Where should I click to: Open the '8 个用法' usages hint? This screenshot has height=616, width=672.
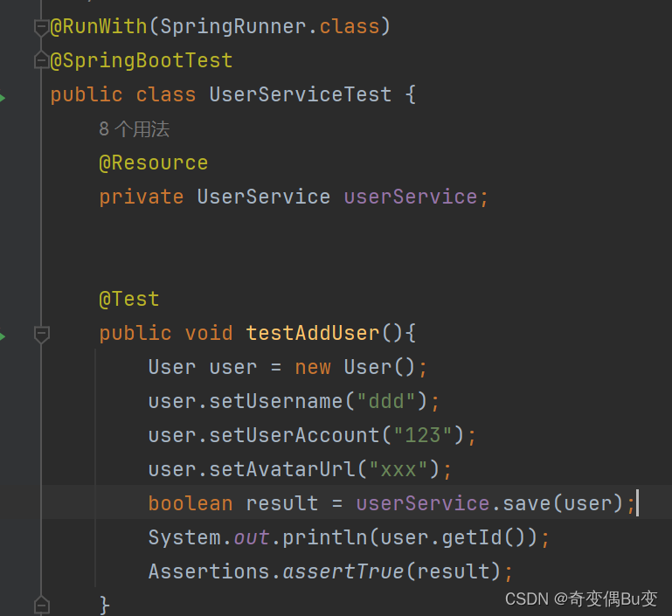[135, 129]
